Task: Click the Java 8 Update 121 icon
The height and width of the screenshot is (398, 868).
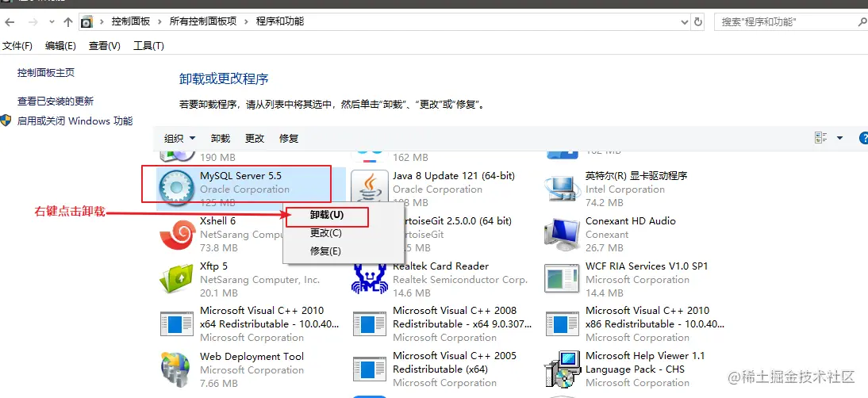Action: tap(369, 187)
